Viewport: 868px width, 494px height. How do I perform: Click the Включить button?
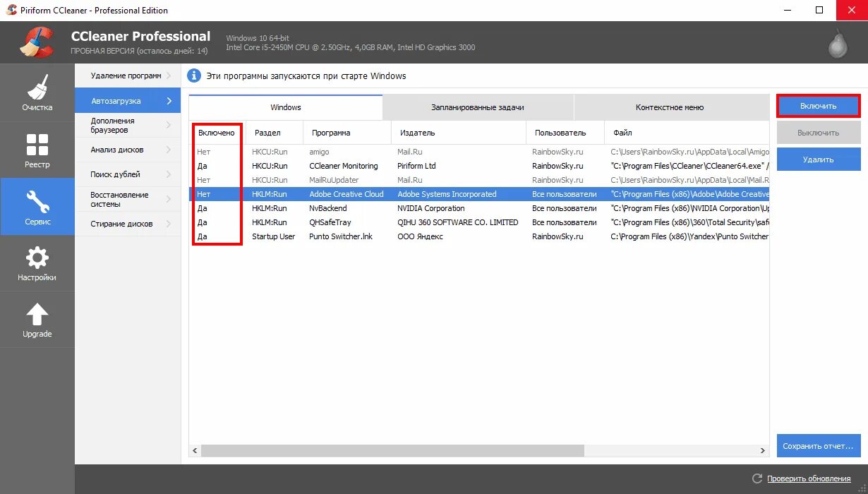point(819,106)
